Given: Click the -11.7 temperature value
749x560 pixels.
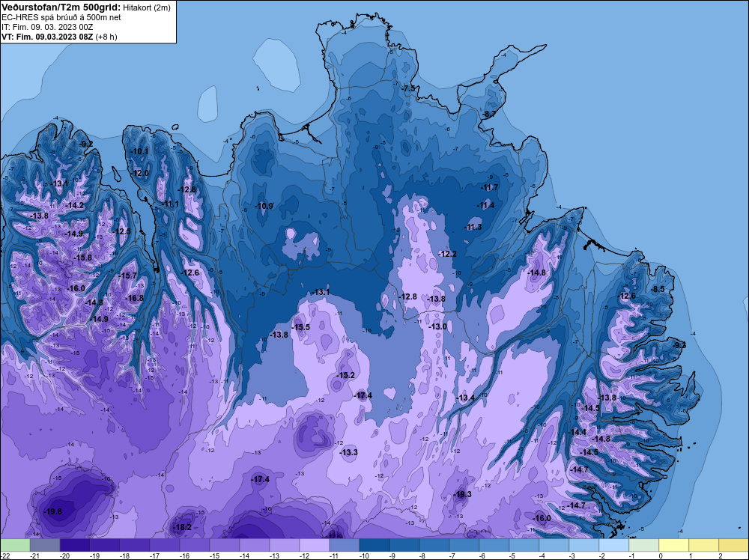Looking at the screenshot, I should point(490,187).
